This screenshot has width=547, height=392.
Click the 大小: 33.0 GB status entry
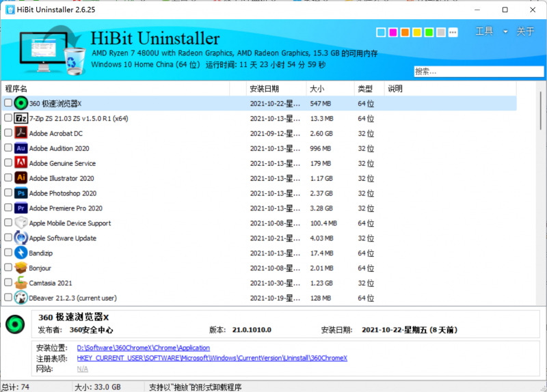click(98, 387)
